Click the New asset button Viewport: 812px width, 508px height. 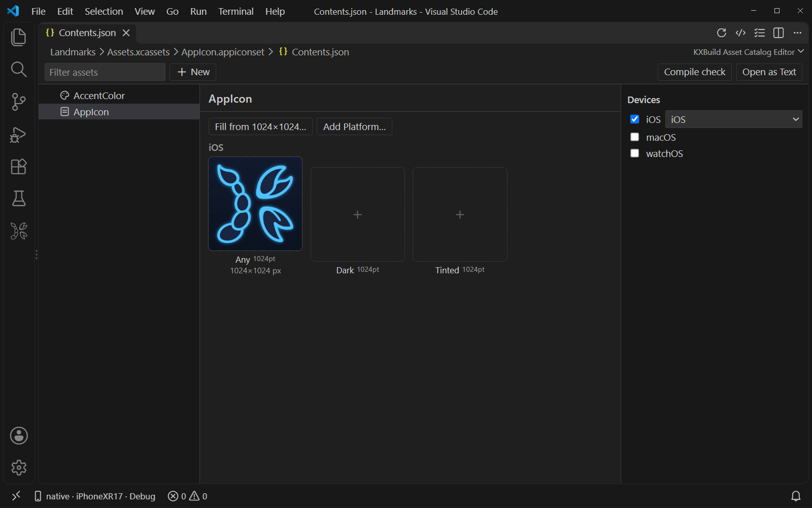point(193,72)
